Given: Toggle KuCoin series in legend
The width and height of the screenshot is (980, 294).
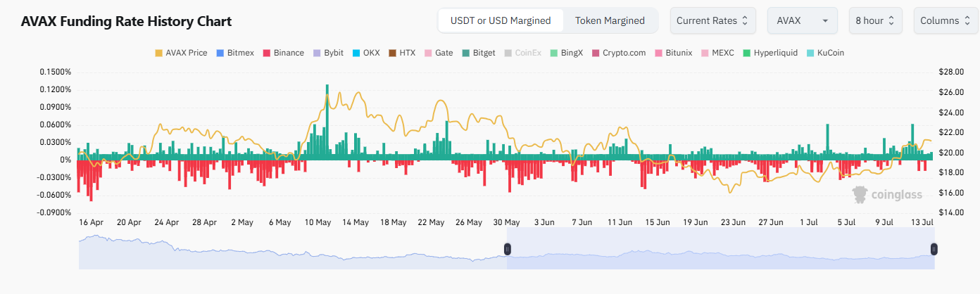Looking at the screenshot, I should point(824,53).
